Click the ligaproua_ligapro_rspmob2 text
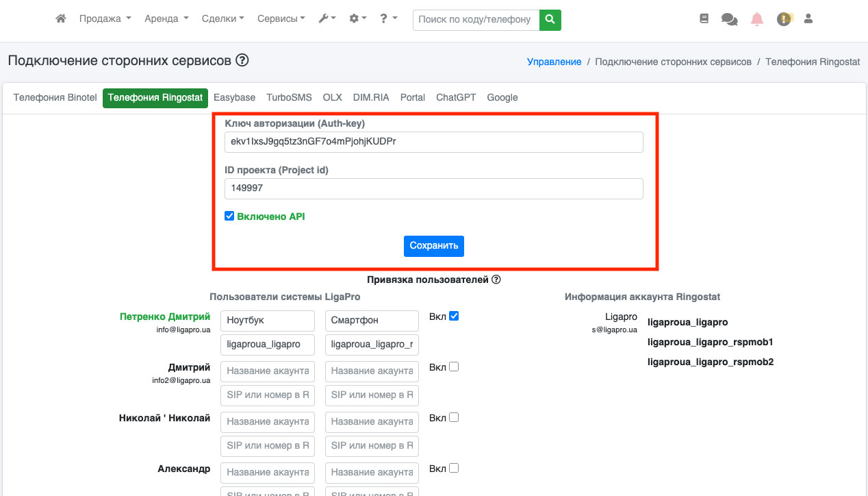This screenshot has width=868, height=496. [x=711, y=362]
